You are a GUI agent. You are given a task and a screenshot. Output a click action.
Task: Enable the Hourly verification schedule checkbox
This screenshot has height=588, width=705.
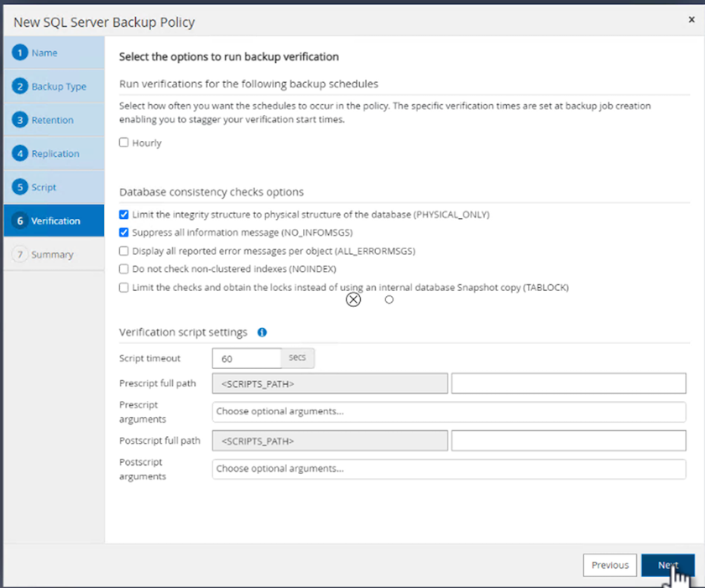[124, 143]
